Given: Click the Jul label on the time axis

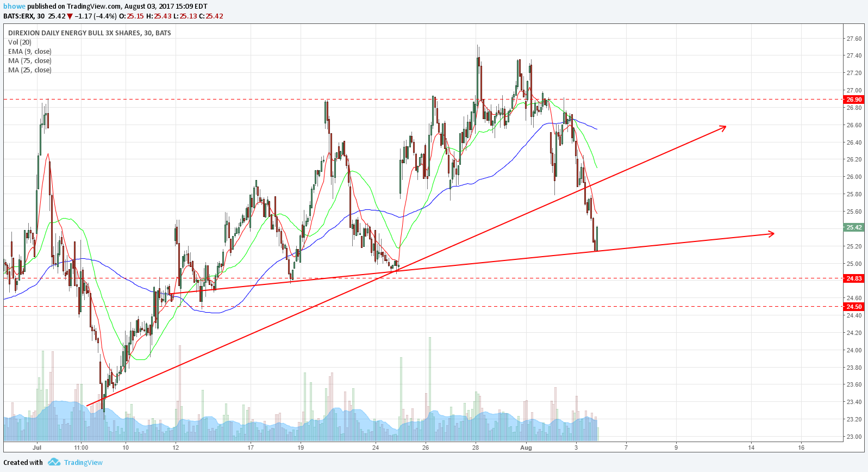Looking at the screenshot, I should click(x=37, y=448).
